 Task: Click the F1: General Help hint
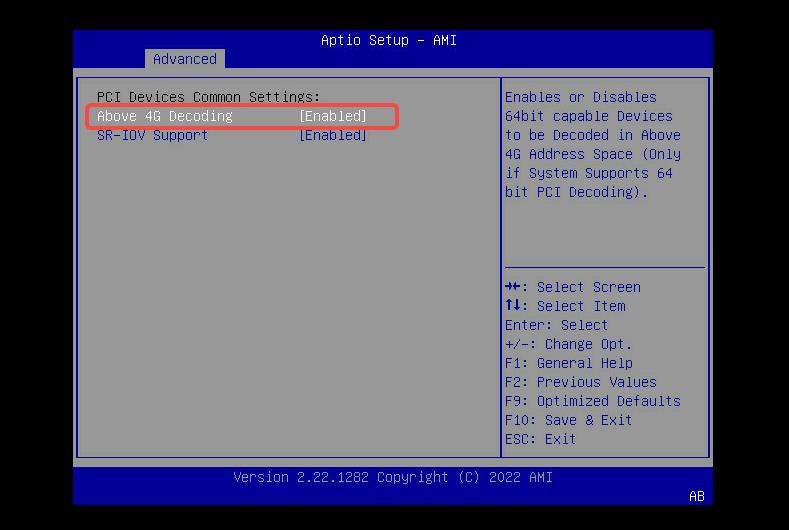[568, 363]
